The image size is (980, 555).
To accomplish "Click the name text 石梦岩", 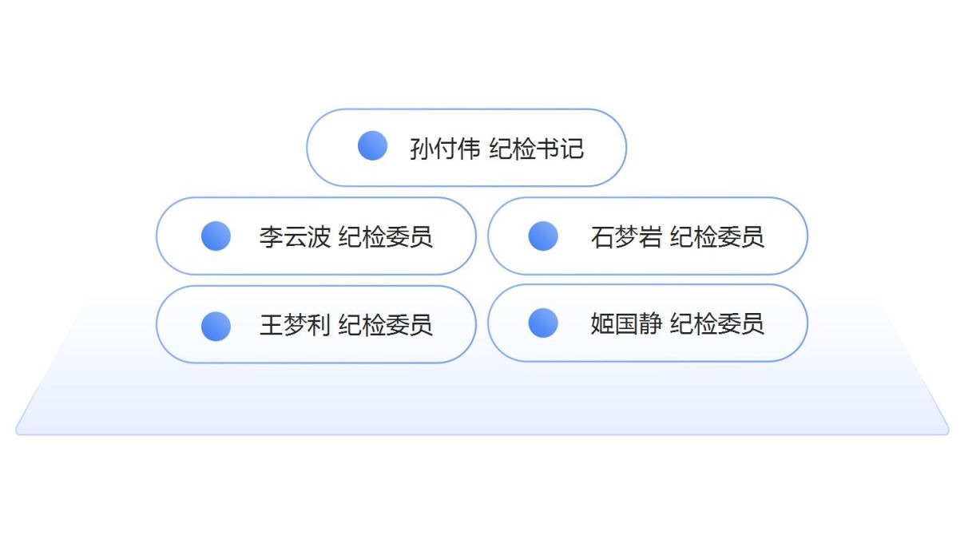I will pyautogui.click(x=626, y=237).
